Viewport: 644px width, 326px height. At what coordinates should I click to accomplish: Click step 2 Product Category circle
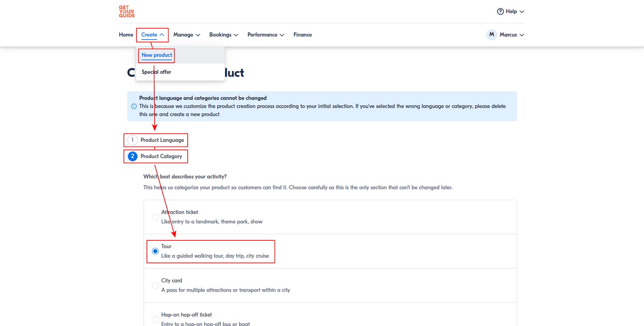coord(133,156)
